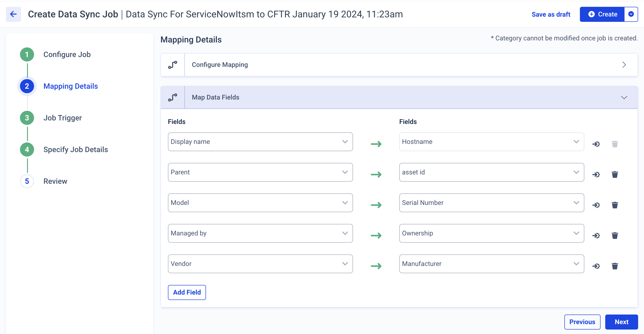Delete the Model to Serial Number mapping
This screenshot has height=334, width=644.
pos(615,205)
